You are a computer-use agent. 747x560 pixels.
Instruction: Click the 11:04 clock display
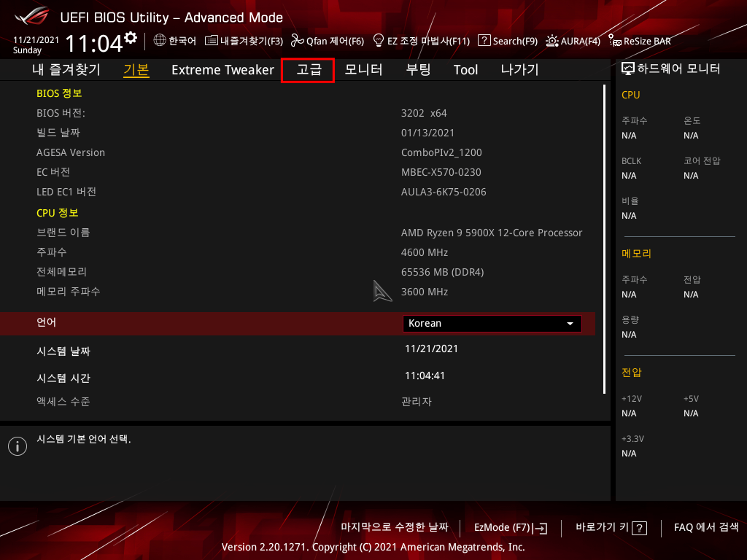click(94, 43)
